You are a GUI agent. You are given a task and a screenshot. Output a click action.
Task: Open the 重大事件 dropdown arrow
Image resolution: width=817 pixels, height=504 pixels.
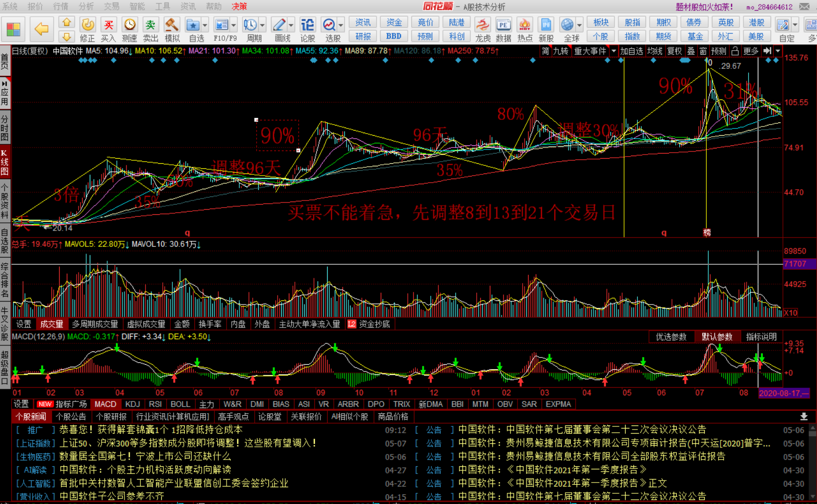pyautogui.click(x=614, y=51)
